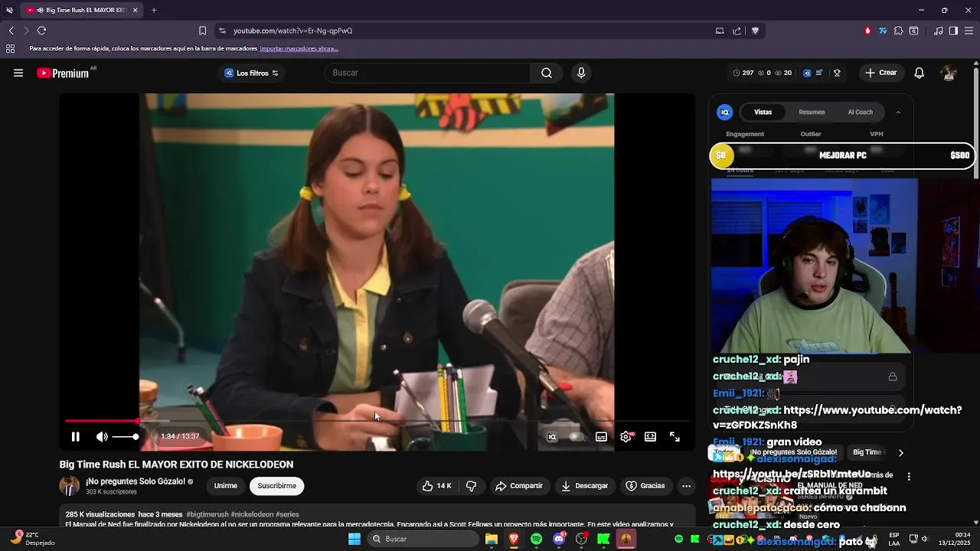The image size is (980, 551).
Task: Open a new browser tab plus
Action: (154, 10)
